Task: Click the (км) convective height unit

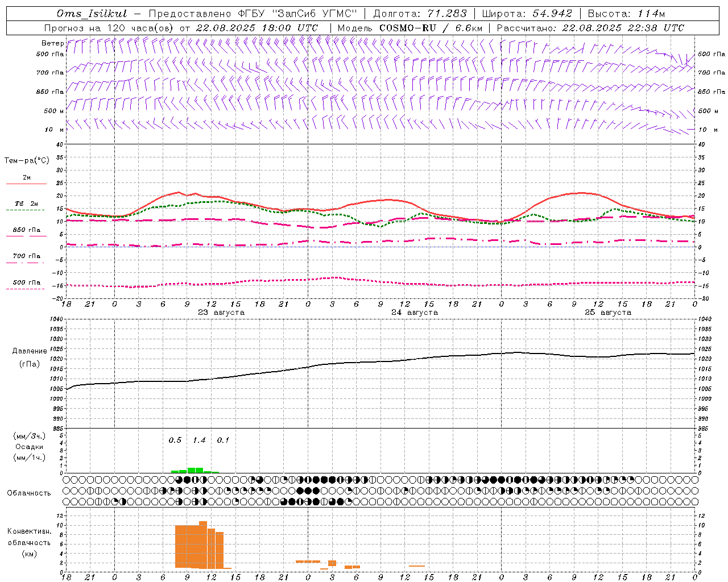Action: [x=30, y=554]
